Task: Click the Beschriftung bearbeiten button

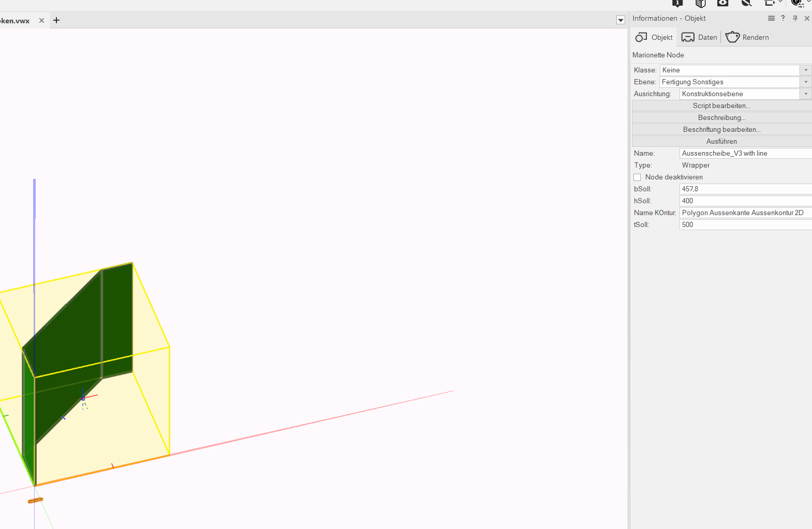Action: point(721,130)
